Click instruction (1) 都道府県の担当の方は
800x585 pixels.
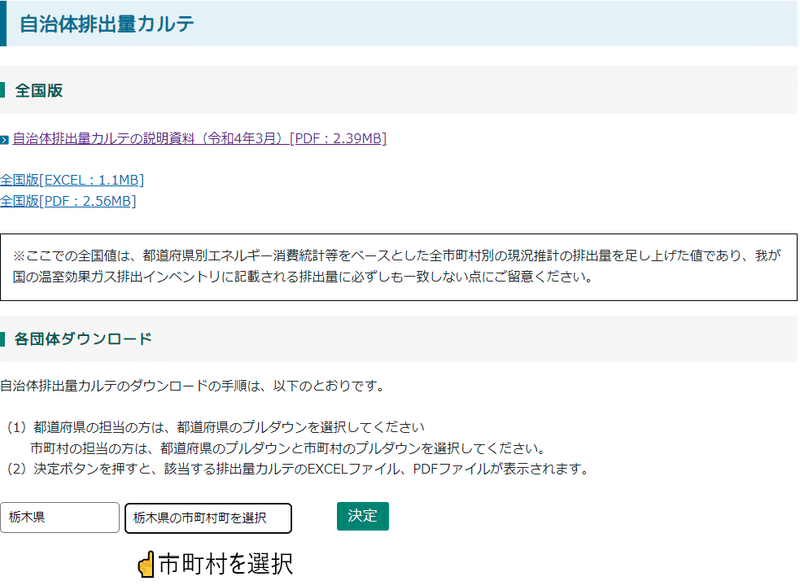214,427
